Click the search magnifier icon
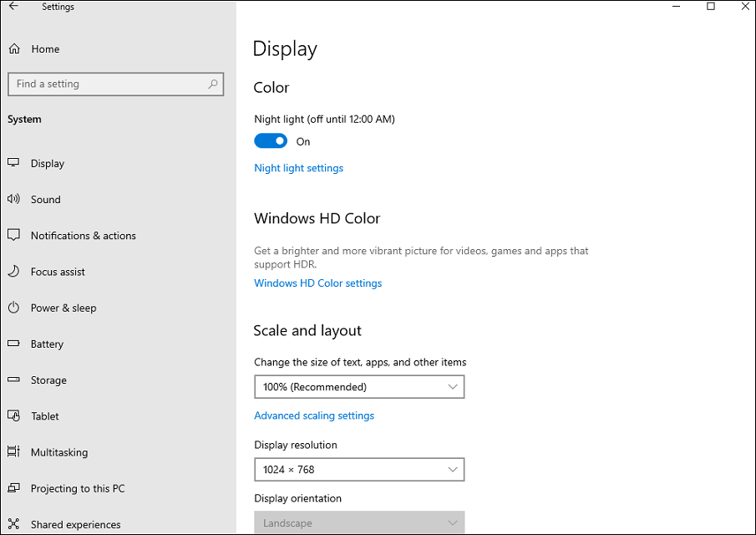 pyautogui.click(x=213, y=84)
